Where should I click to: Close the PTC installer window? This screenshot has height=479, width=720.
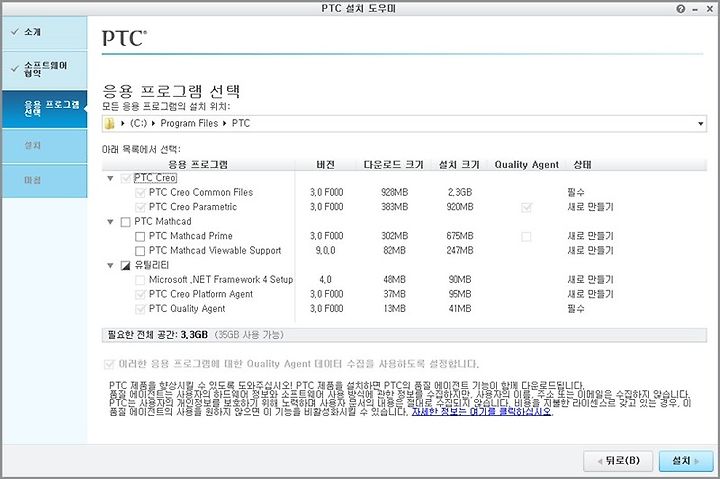point(709,9)
